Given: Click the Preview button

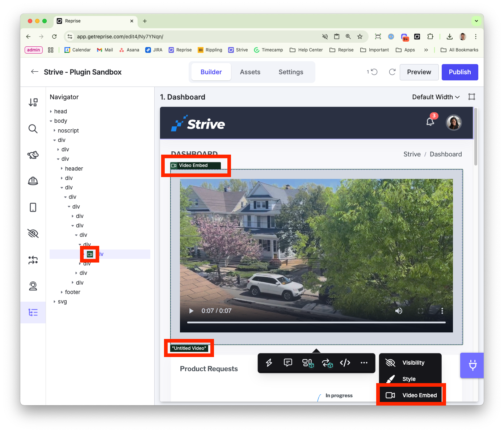Looking at the screenshot, I should [x=419, y=72].
